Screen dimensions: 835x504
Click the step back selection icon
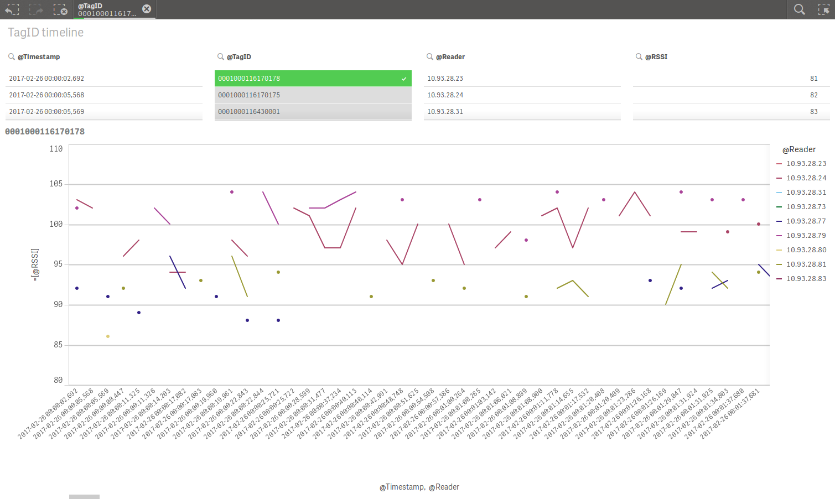pos(12,9)
